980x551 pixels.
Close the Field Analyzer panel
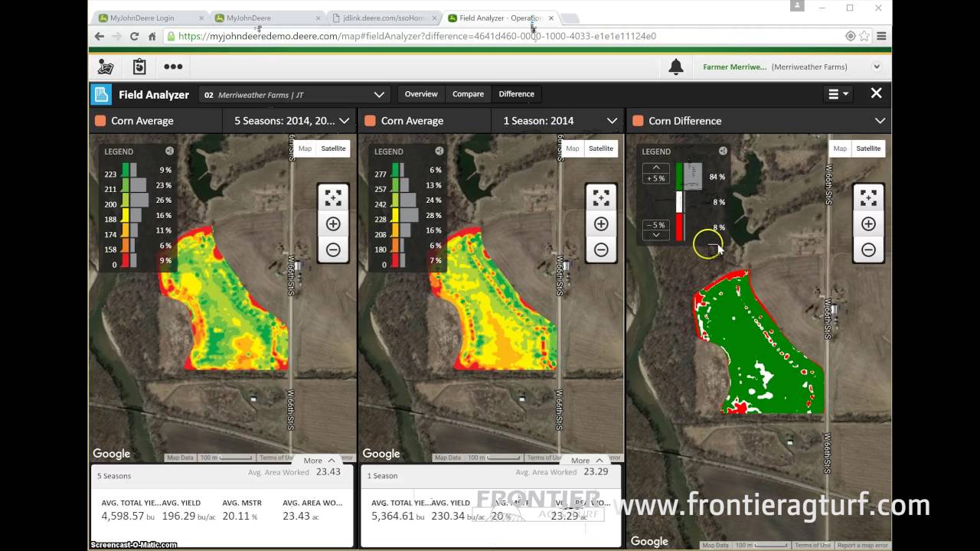(x=877, y=93)
